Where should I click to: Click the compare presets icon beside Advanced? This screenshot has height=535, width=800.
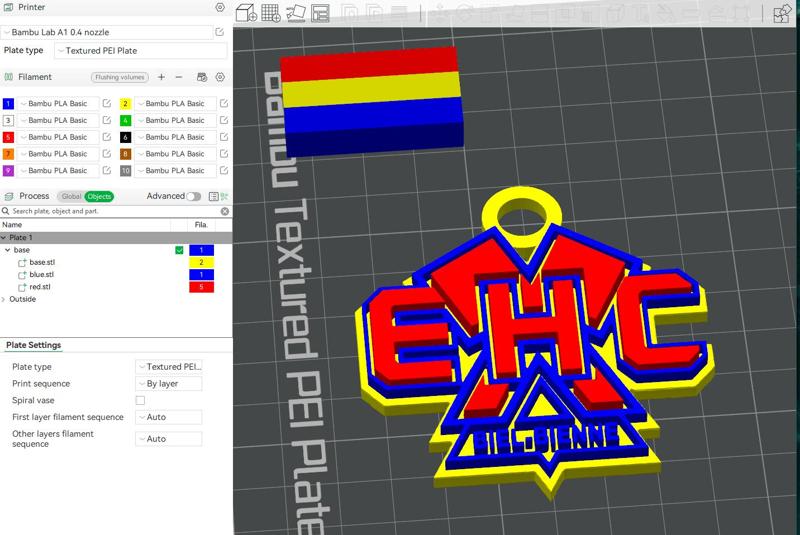224,196
